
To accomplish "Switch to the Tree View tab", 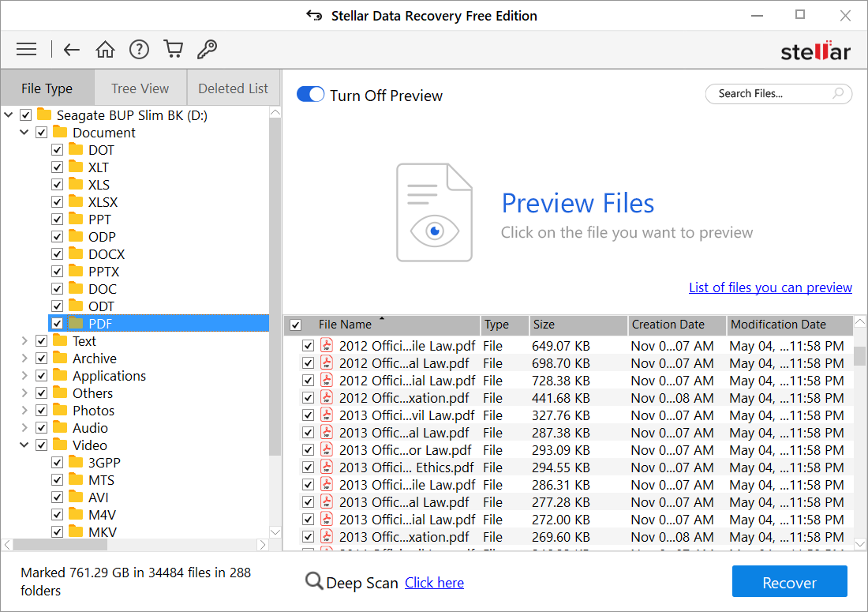I will tap(140, 88).
